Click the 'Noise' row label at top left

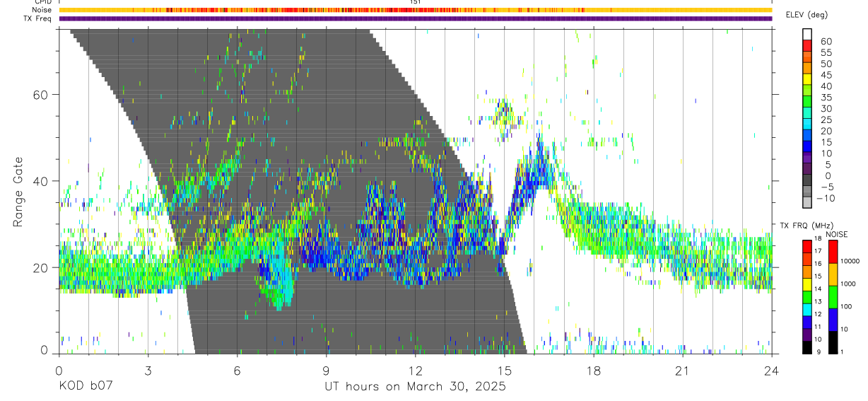click(x=42, y=10)
